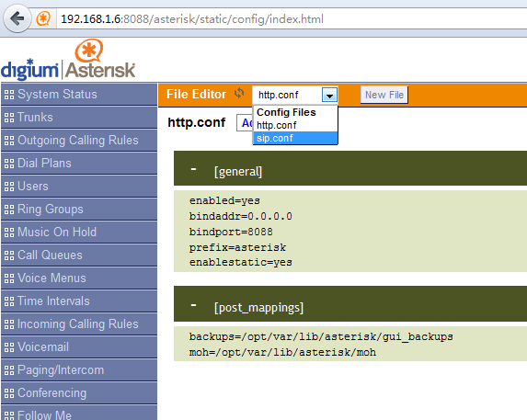Open the config file dropdown arrow
This screenshot has width=527, height=420.
[329, 95]
